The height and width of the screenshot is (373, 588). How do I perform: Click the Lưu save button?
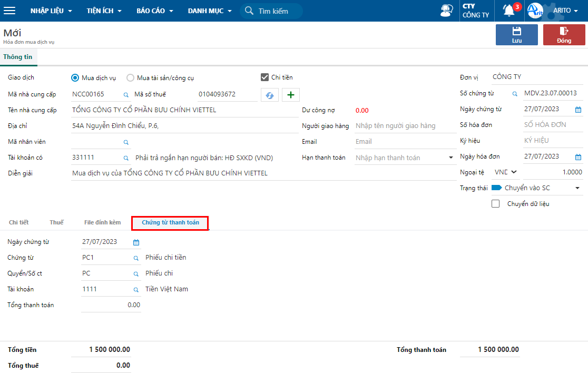[x=516, y=35]
